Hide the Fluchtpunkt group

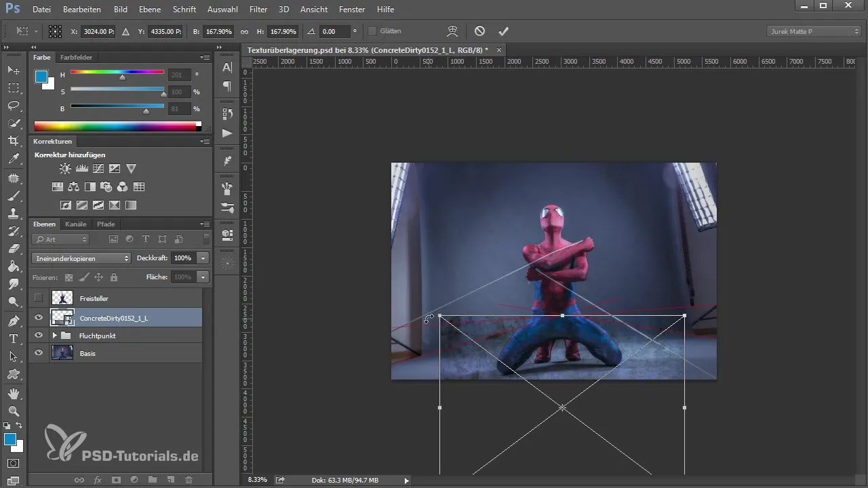(x=39, y=335)
